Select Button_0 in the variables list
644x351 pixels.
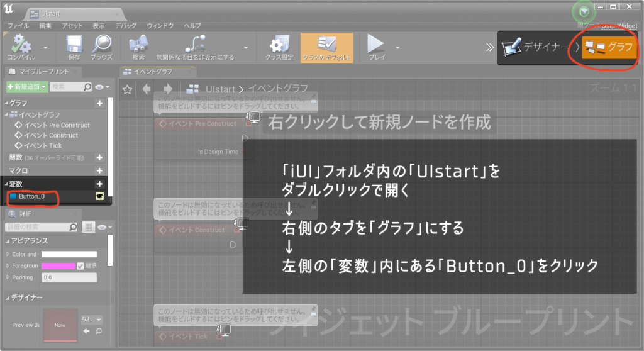pos(31,197)
